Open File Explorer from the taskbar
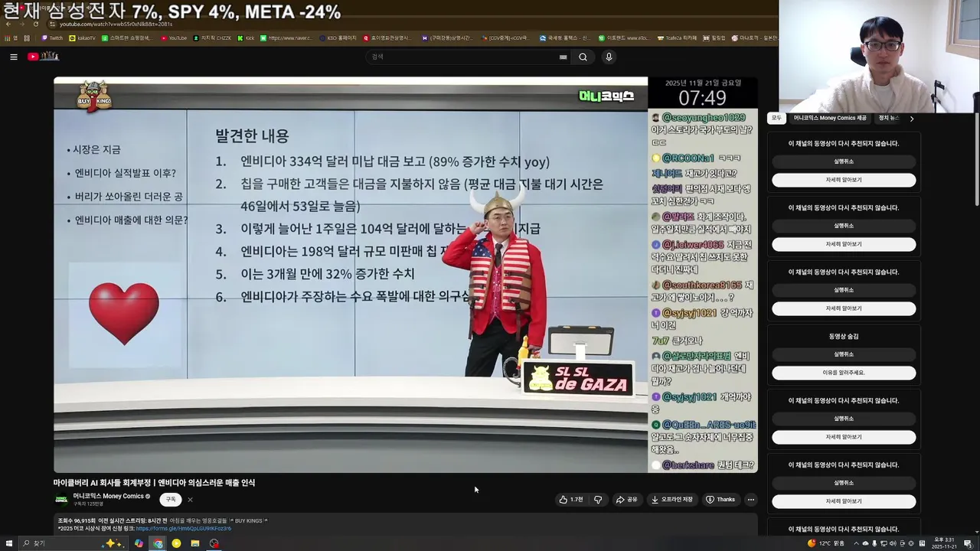 point(195,543)
